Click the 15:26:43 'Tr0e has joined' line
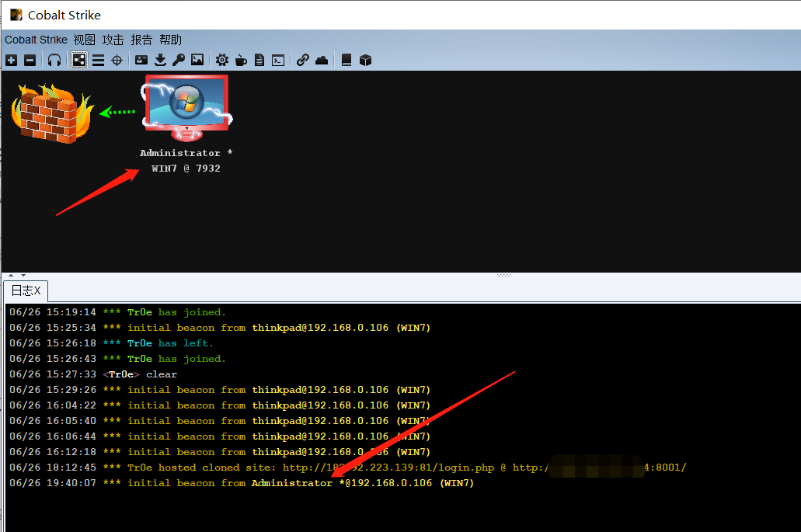 click(x=117, y=358)
